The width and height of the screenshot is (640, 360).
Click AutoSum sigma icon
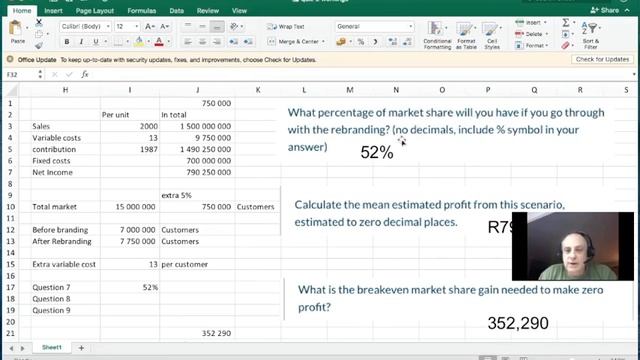566,22
